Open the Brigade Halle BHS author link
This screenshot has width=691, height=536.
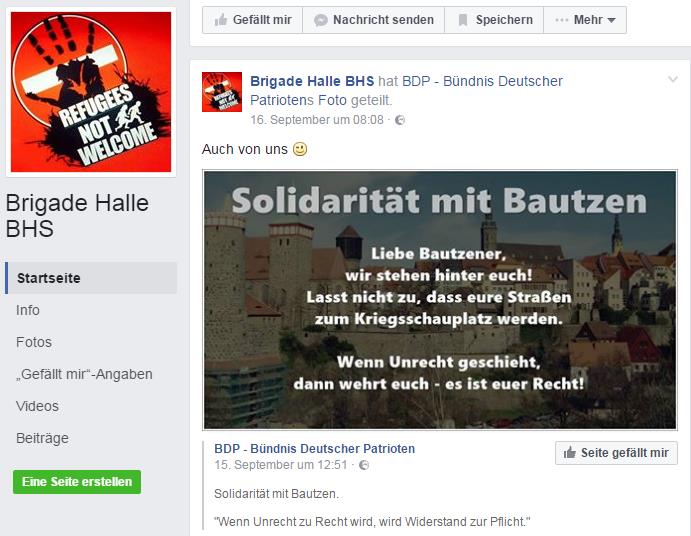(312, 81)
